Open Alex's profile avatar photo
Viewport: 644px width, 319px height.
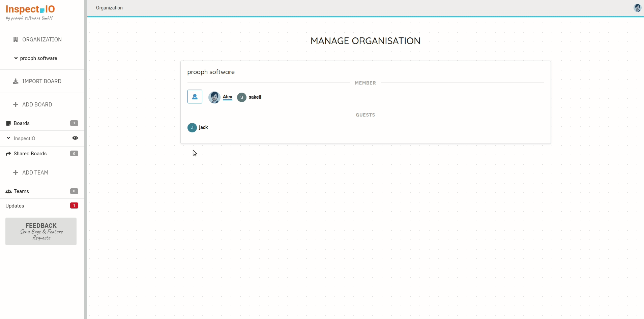(x=214, y=97)
